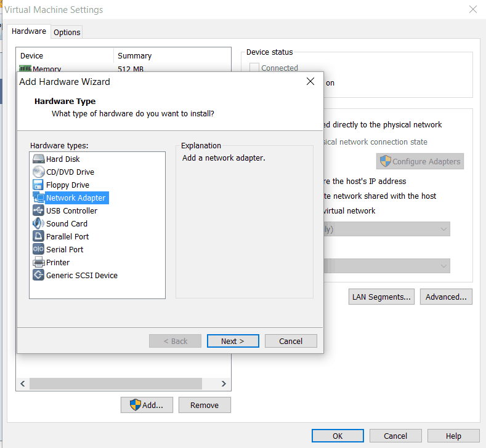Click the device list horizontal scrollbar
This screenshot has height=448, width=486.
[x=115, y=383]
